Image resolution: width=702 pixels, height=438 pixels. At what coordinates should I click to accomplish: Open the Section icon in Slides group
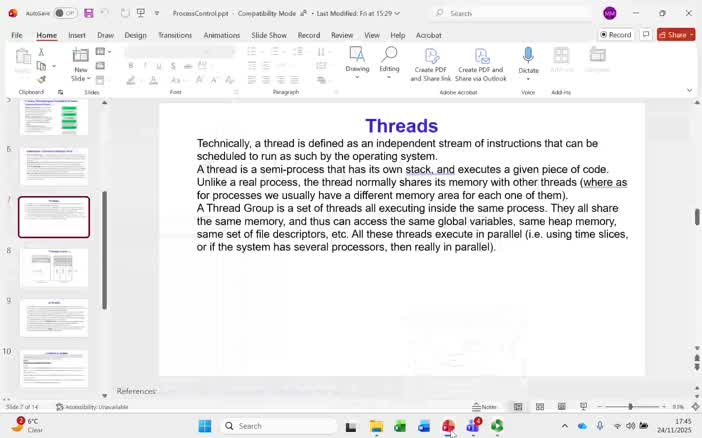pos(100,80)
